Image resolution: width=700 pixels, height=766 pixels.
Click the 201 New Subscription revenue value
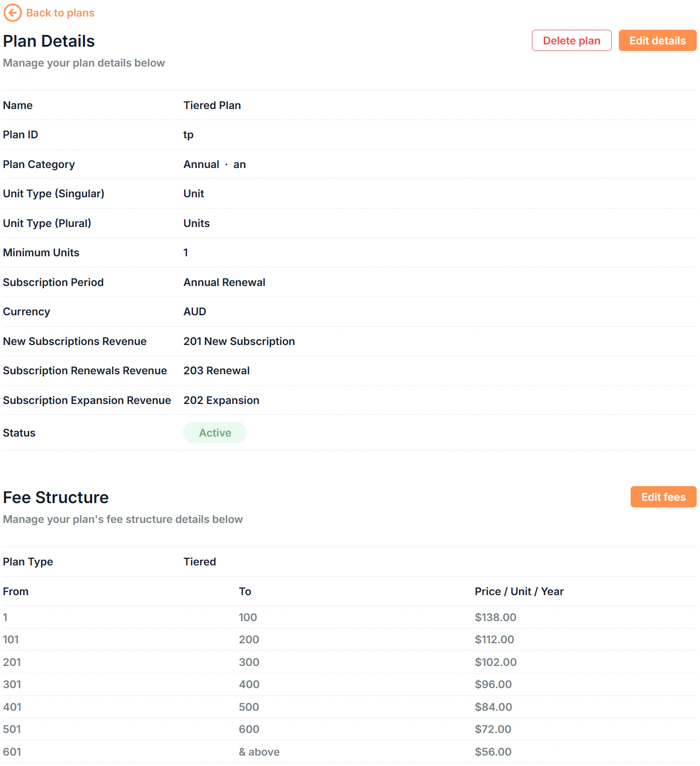pos(239,341)
